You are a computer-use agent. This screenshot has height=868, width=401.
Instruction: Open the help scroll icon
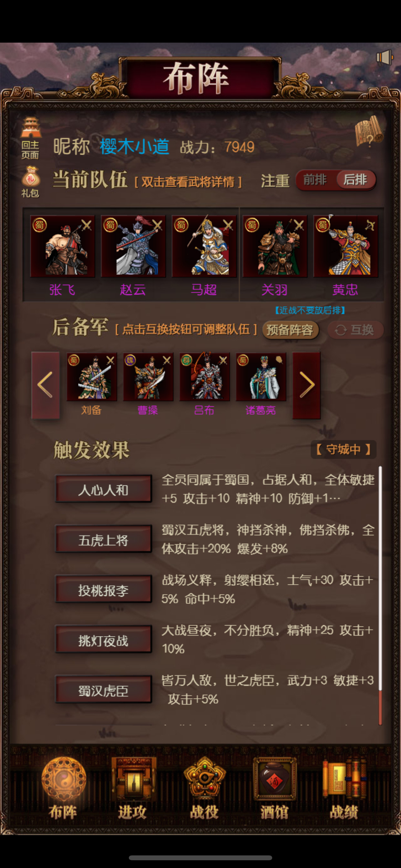pos(369,131)
